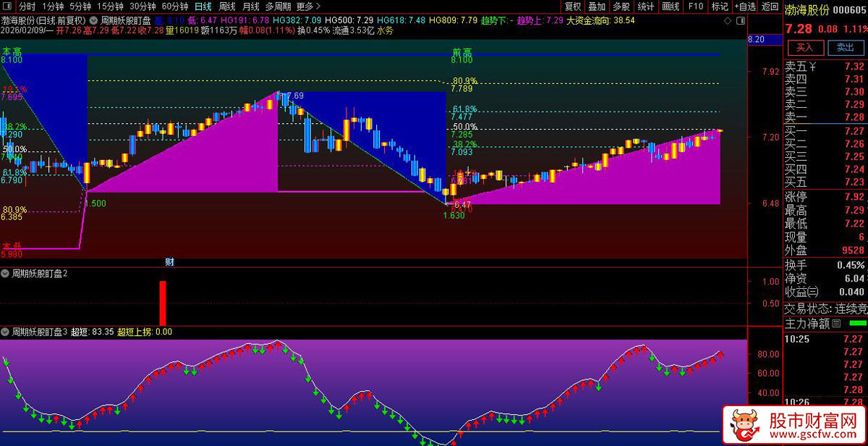Image resolution: width=868 pixels, height=446 pixels.
Task: Click the 超短上拐 0.00 readout
Action: 145,332
